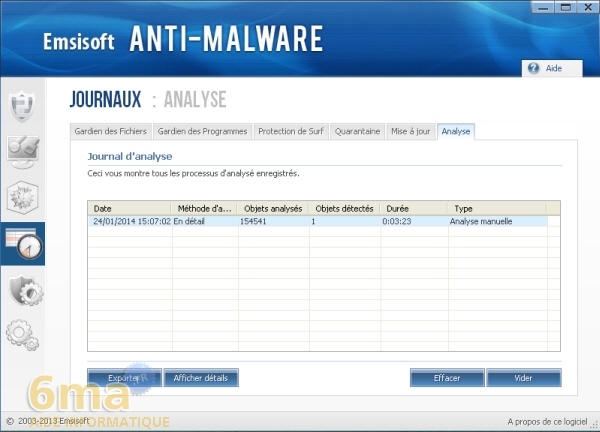Viewport: 600px width, 432px height.
Task: Click the 0:03:23 duration value
Action: [396, 221]
